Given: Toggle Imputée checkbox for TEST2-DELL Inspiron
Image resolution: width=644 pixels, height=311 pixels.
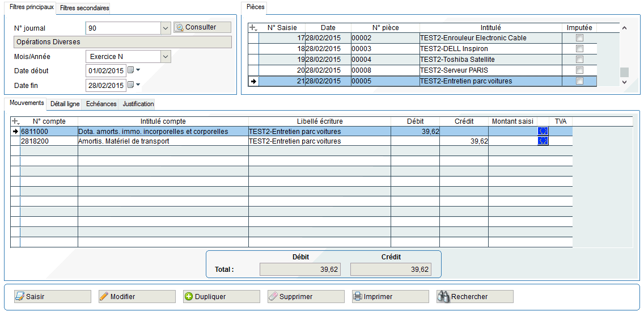Looking at the screenshot, I should (579, 49).
